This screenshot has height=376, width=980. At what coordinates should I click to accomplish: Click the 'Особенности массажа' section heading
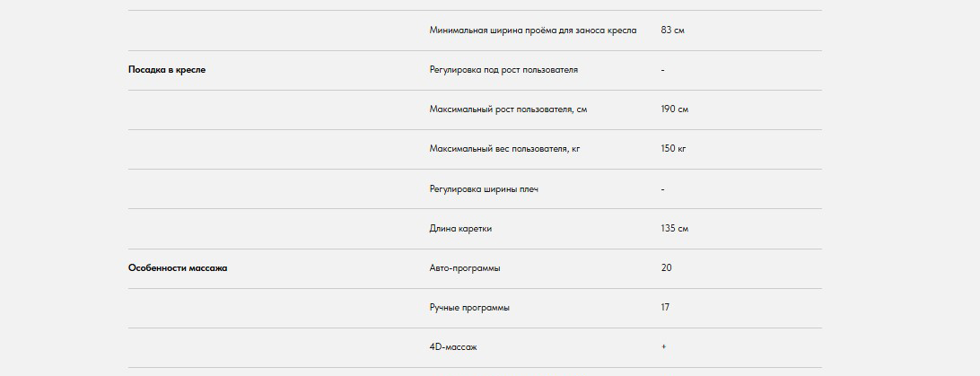178,268
